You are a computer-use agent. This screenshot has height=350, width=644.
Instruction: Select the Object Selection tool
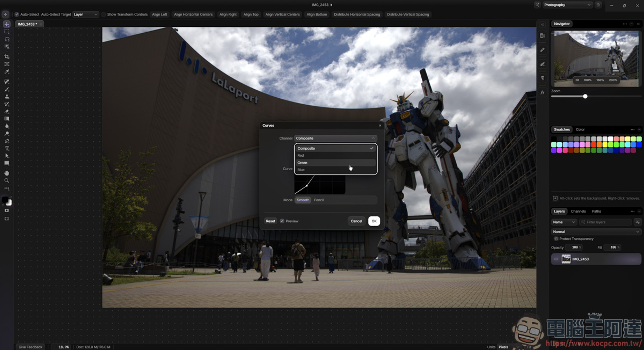pyautogui.click(x=7, y=47)
